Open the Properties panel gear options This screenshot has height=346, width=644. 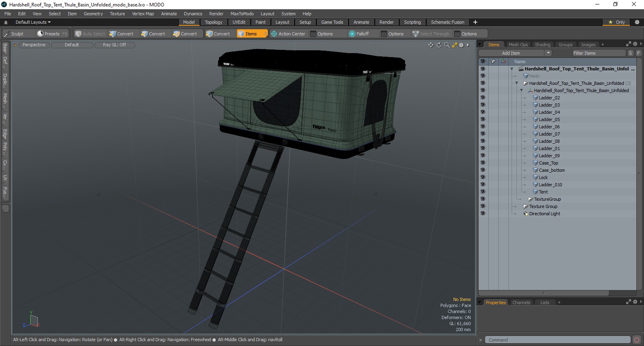pos(635,302)
